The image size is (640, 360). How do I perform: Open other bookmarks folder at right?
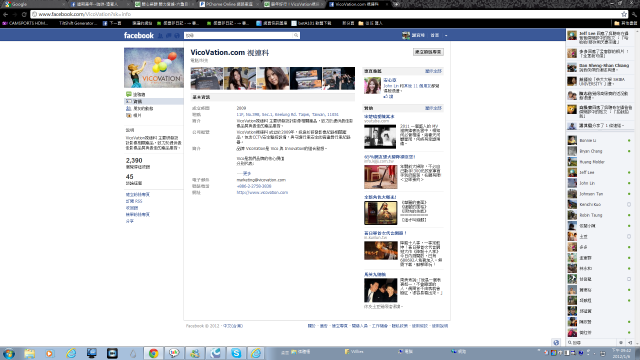(625, 23)
